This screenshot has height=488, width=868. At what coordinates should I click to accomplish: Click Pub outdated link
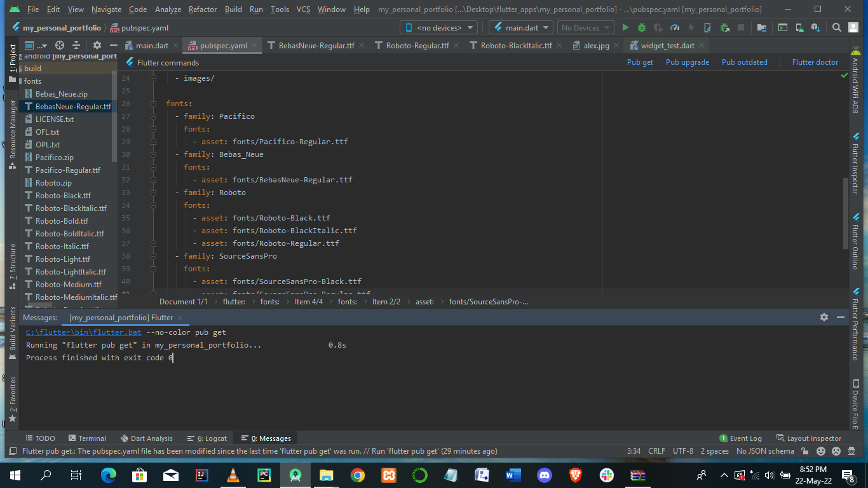[x=745, y=62]
